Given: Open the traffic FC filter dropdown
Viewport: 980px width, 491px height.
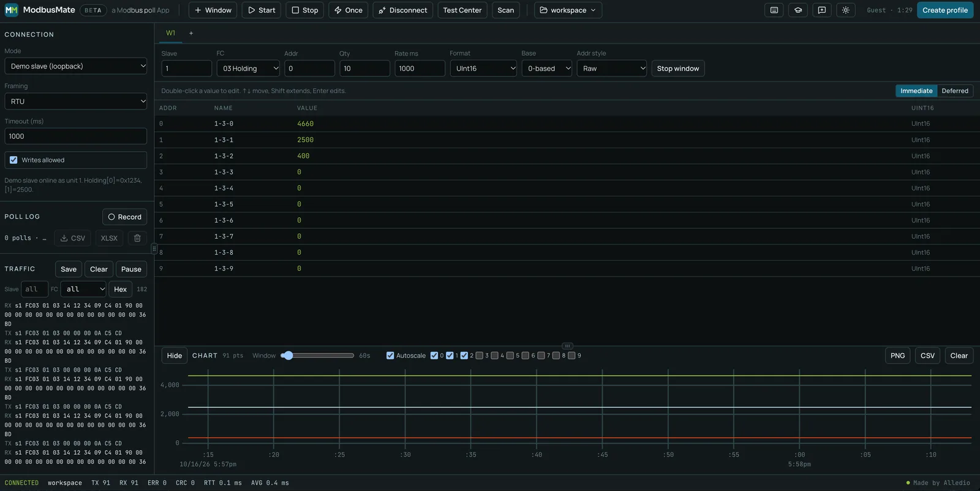Looking at the screenshot, I should (83, 289).
